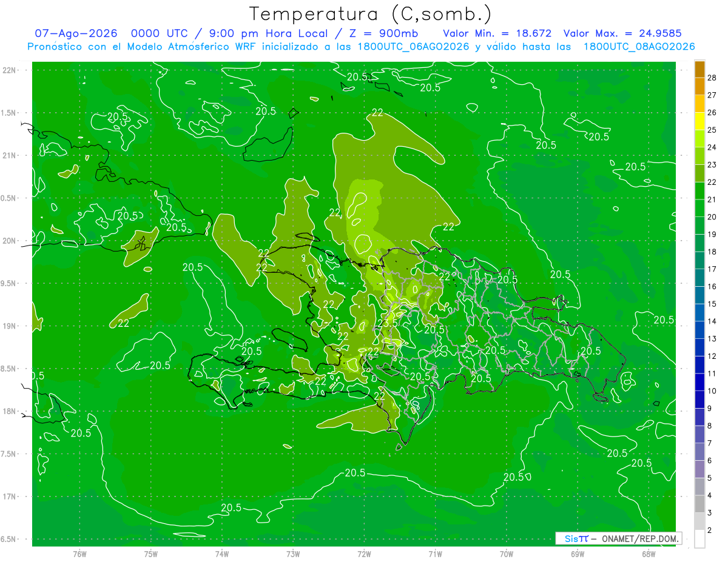Click the "ONAMET/REP.DOM." credit label
The height and width of the screenshot is (562, 728).
tap(639, 538)
